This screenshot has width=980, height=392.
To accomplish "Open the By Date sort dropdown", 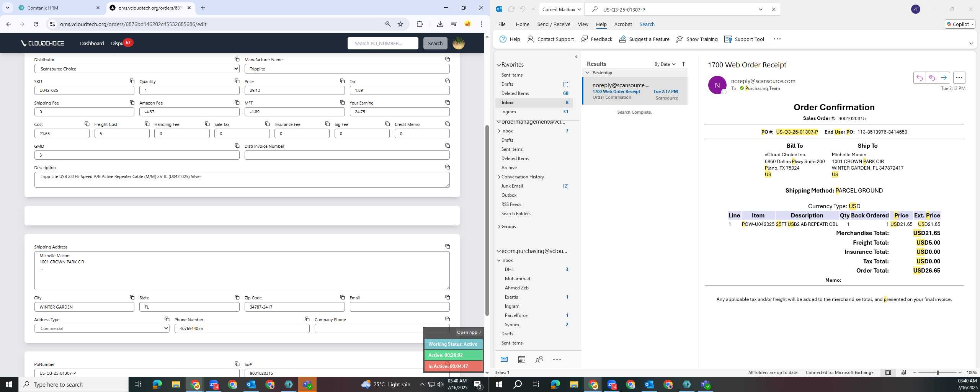I will [665, 64].
